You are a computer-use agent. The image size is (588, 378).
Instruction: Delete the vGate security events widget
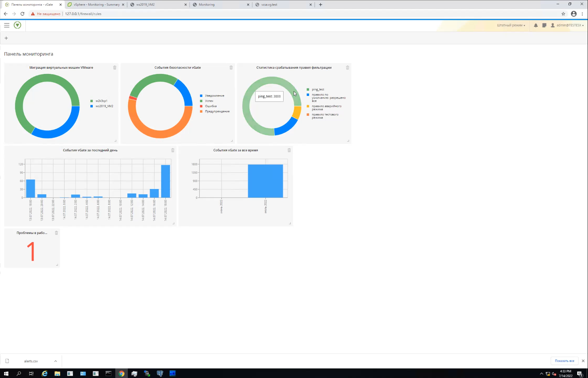pos(231,68)
